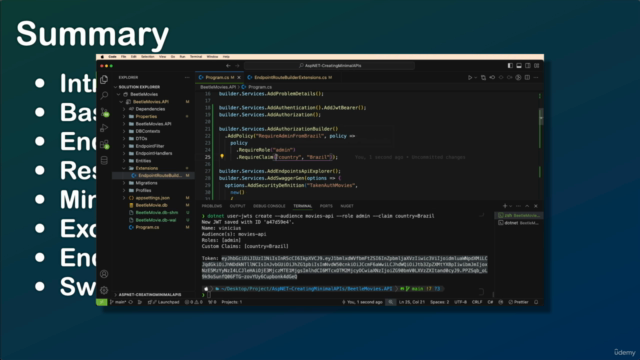Go forward with the navigation right arrow
640x360 pixels.
click(237, 66)
